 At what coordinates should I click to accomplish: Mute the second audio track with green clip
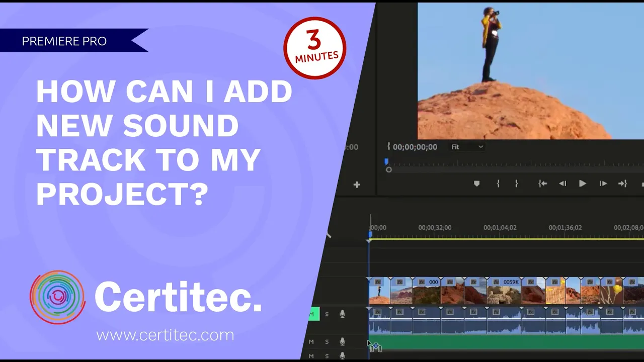coord(311,342)
